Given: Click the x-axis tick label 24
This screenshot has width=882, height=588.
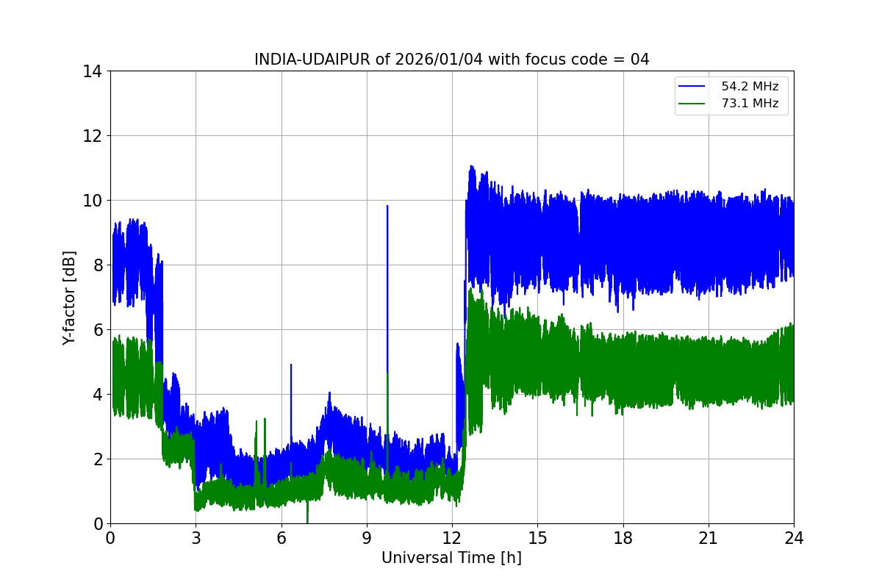Looking at the screenshot, I should click(794, 538).
